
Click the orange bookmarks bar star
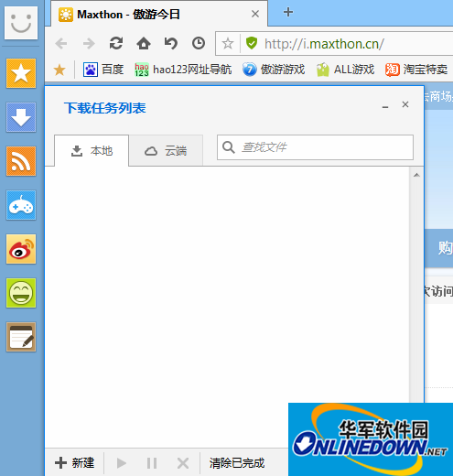coord(59,70)
